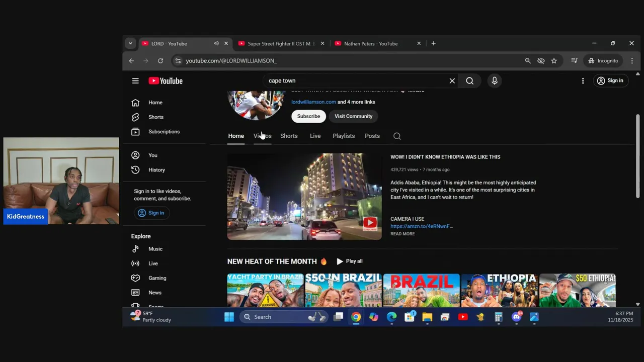Open the YouTube hamburger guide menu
The image size is (644, 362).
click(135, 81)
